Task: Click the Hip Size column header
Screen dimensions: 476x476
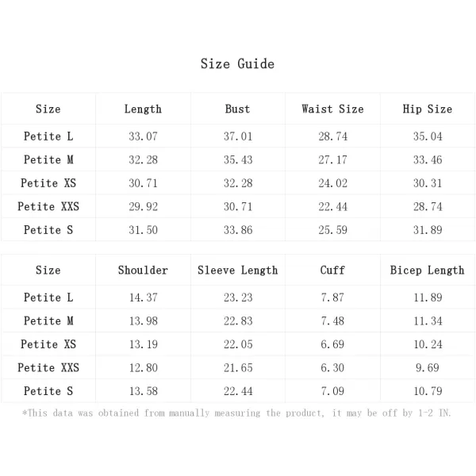Action: pyautogui.click(x=428, y=109)
